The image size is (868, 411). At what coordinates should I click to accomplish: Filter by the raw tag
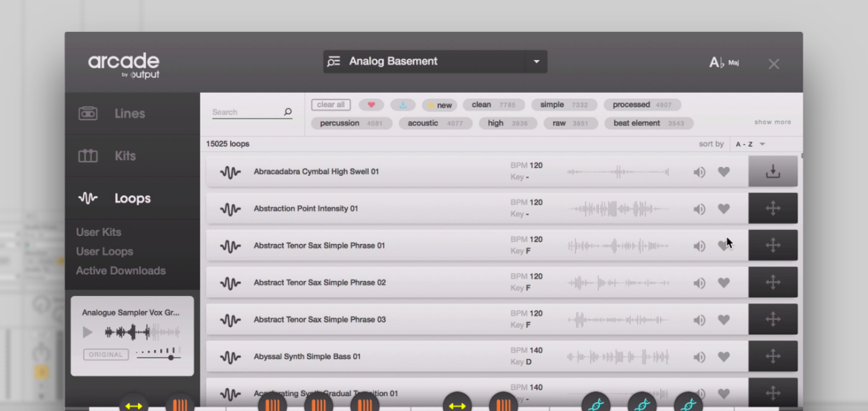(571, 123)
